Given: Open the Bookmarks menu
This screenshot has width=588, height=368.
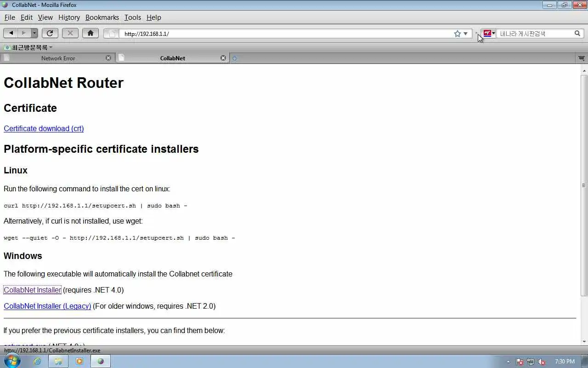Looking at the screenshot, I should pos(102,17).
